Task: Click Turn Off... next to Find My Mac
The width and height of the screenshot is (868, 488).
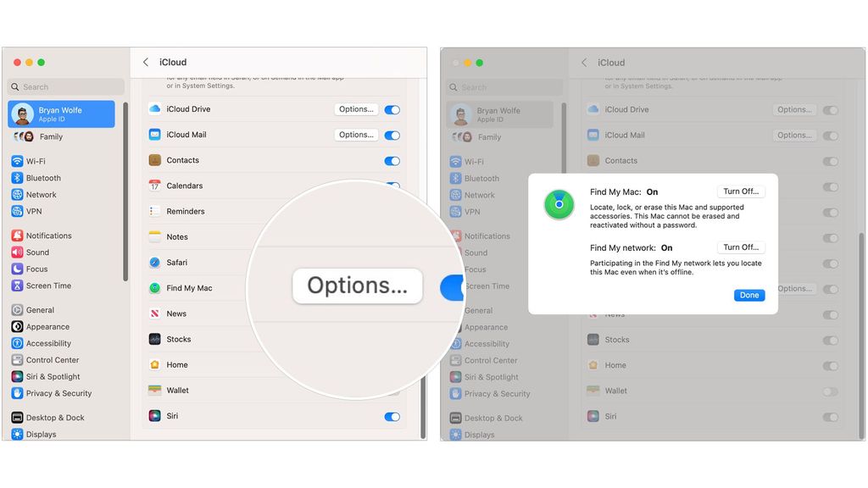Action: 741,191
